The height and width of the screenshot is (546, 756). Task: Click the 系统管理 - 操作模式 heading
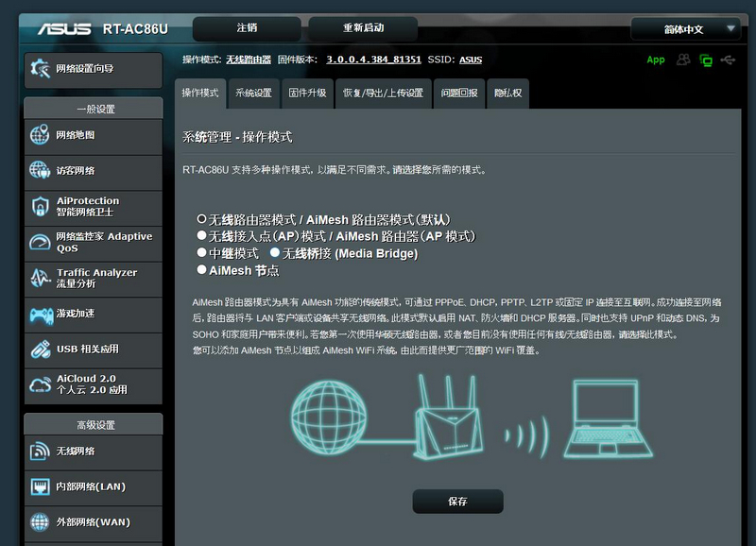[237, 137]
